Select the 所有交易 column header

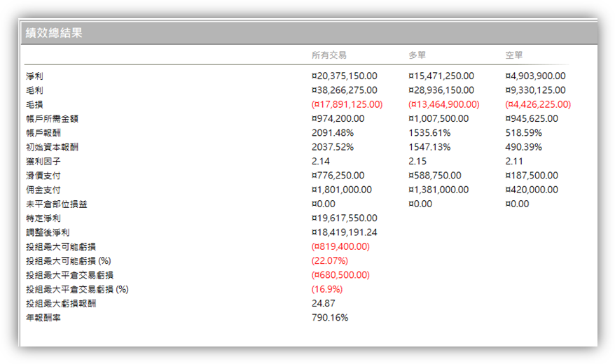coord(329,55)
